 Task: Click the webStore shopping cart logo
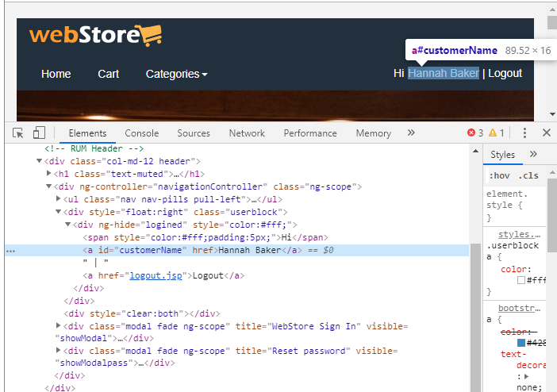coord(95,36)
